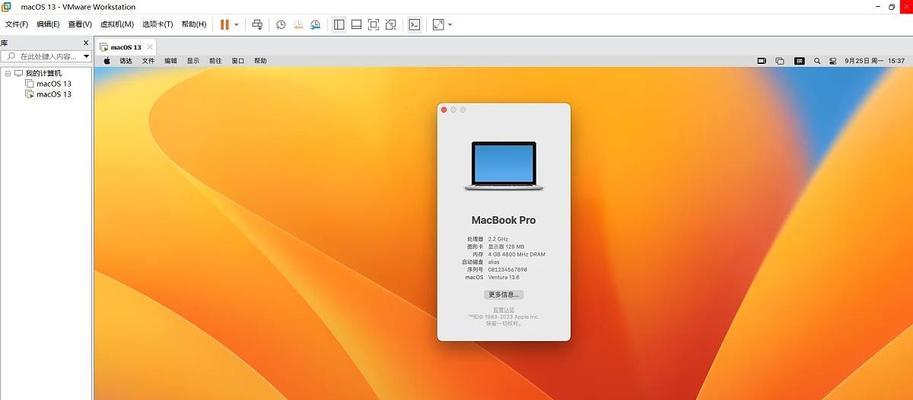The width and height of the screenshot is (913, 400).
Task: Open the library search filter dropdown arrow
Action: pyautogui.click(x=87, y=56)
